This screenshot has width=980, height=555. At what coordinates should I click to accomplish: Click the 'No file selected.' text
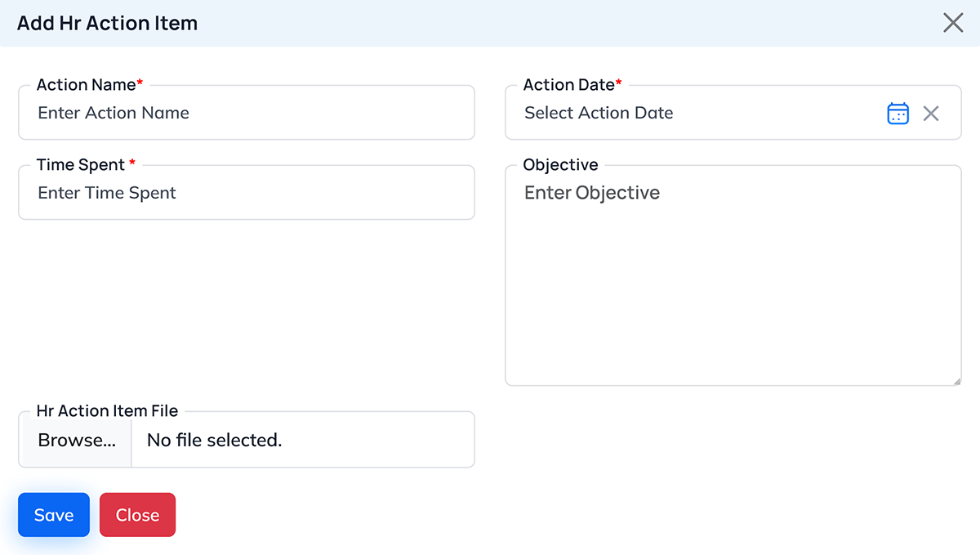tap(214, 441)
